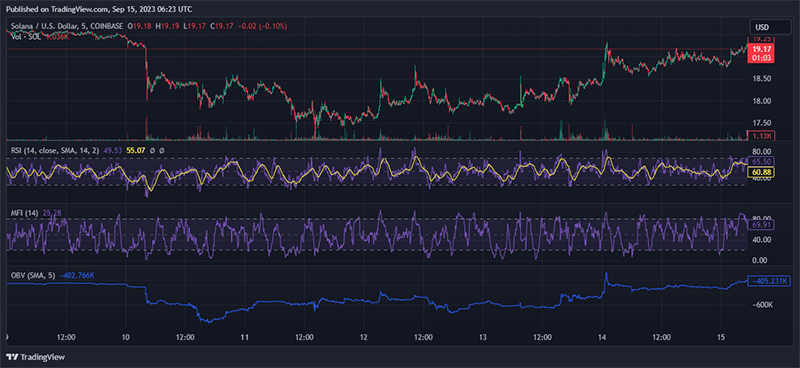Click the 17.50 price axis tick
Viewport: 800px width, 368px height.
[x=761, y=123]
